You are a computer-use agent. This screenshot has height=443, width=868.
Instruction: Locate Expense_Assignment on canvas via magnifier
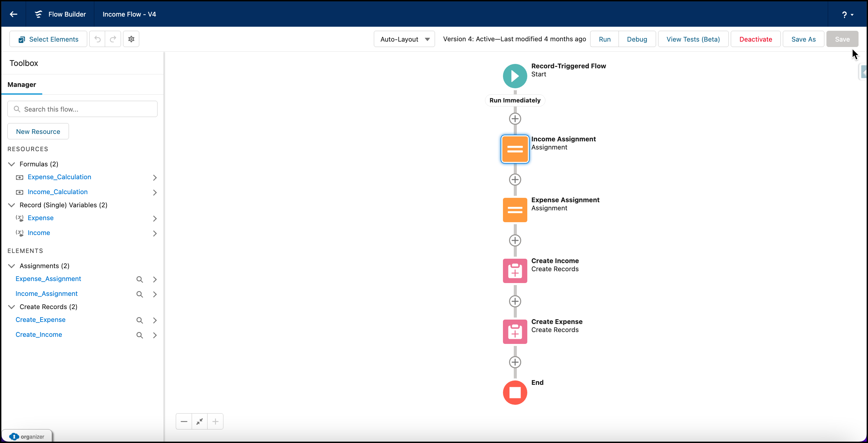140,279
